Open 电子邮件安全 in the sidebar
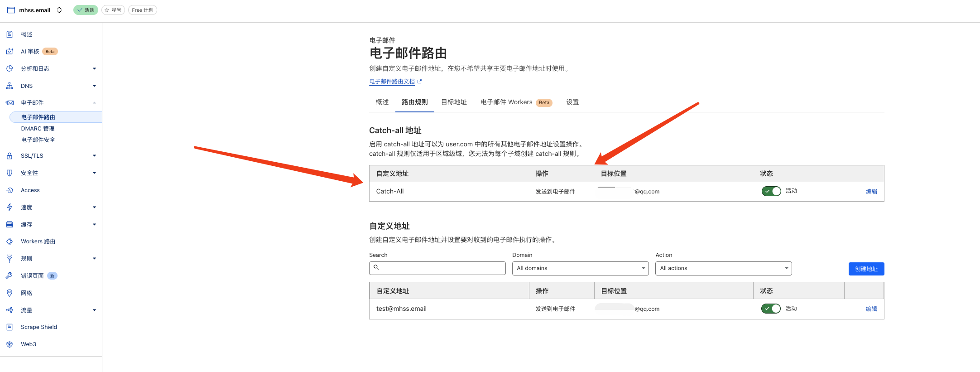The height and width of the screenshot is (372, 980). coord(38,140)
